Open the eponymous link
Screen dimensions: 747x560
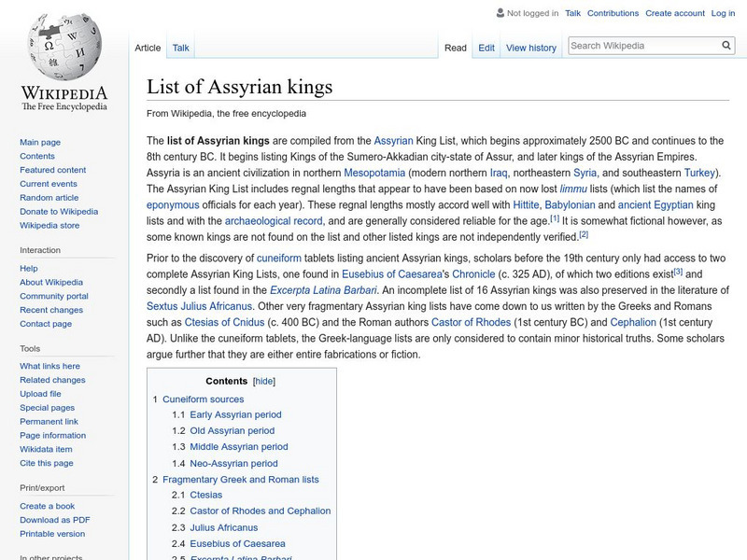point(173,204)
